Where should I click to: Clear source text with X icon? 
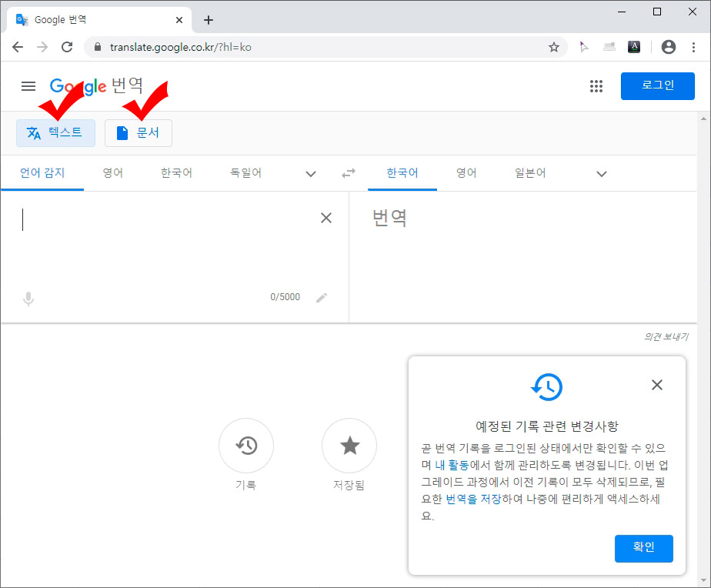coord(326,218)
